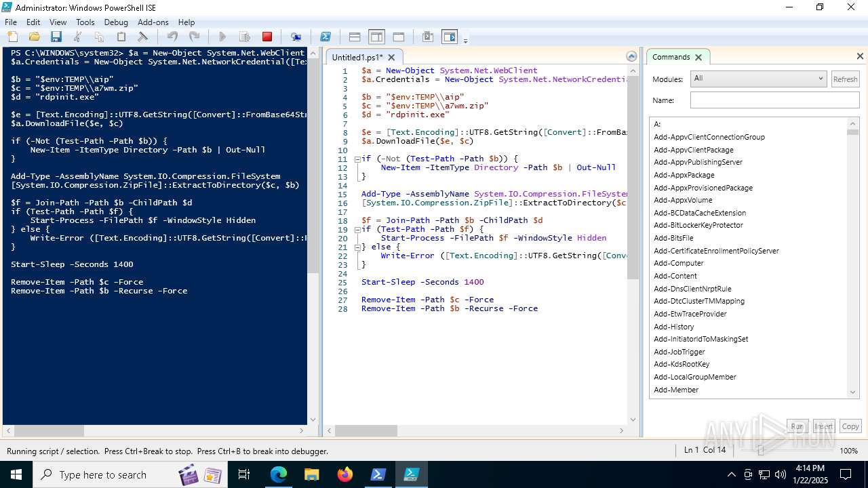Select Add-Member in command list

point(676,390)
